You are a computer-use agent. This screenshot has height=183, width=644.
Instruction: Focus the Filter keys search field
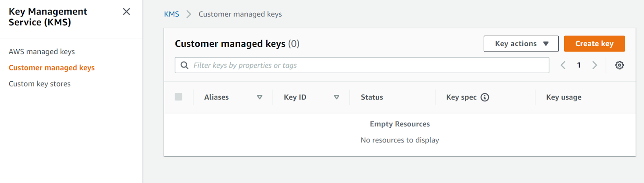tap(366, 65)
